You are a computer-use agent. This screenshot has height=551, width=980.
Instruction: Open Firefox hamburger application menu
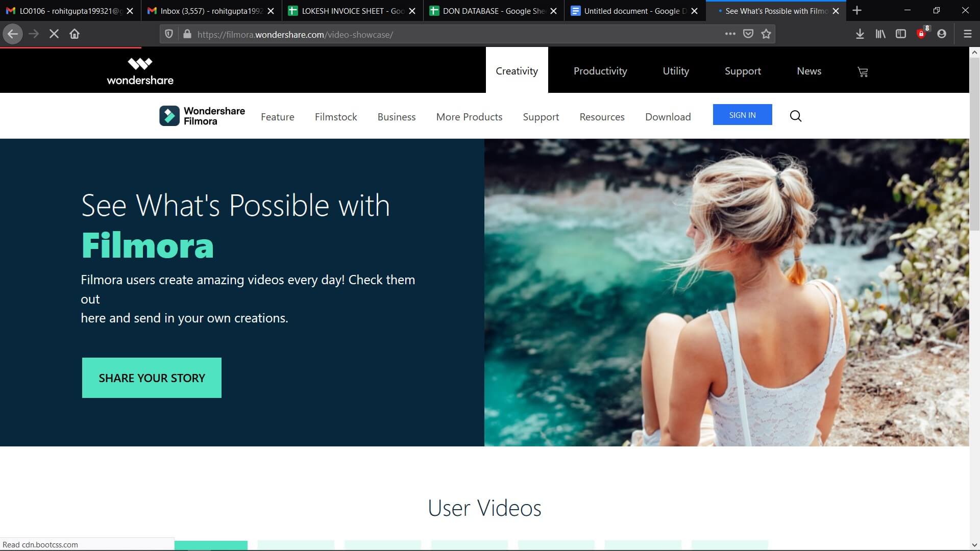point(967,34)
